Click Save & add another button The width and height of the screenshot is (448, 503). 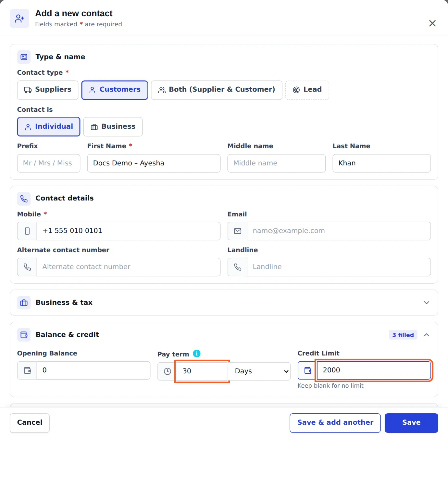click(x=335, y=423)
